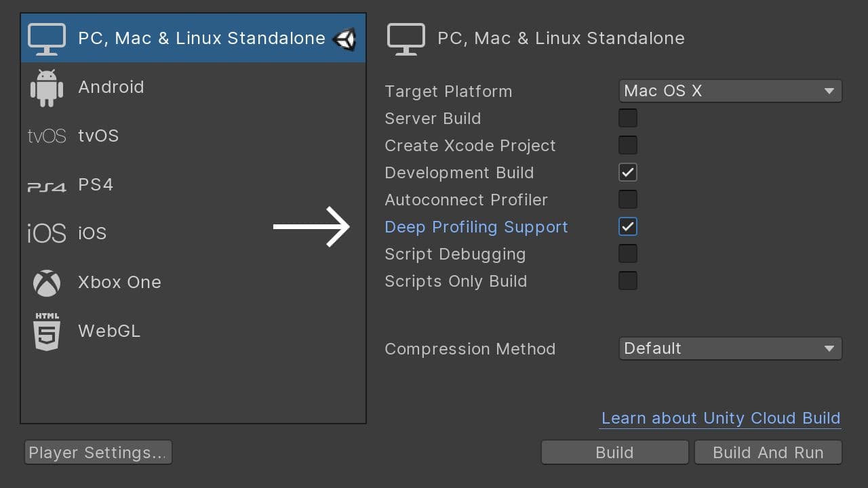Viewport: 868px width, 488px height.
Task: Select the WebGL HTML5 icon
Action: 46,331
